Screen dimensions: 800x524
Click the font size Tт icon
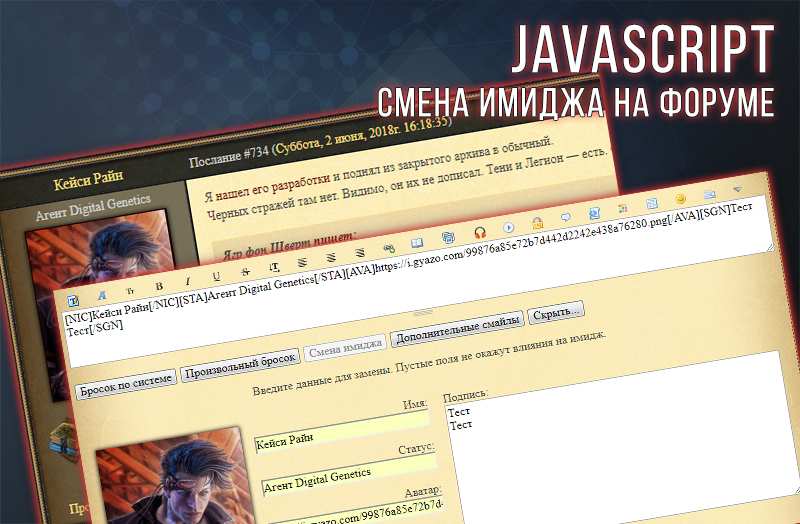tap(129, 290)
